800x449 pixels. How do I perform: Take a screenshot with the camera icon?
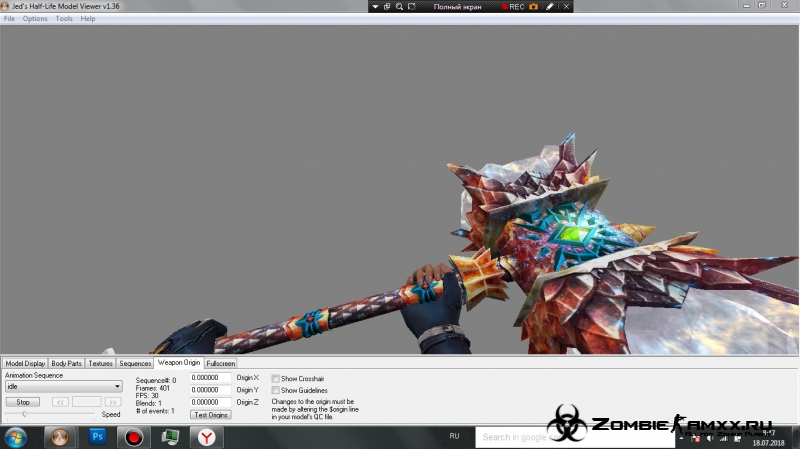pyautogui.click(x=534, y=7)
